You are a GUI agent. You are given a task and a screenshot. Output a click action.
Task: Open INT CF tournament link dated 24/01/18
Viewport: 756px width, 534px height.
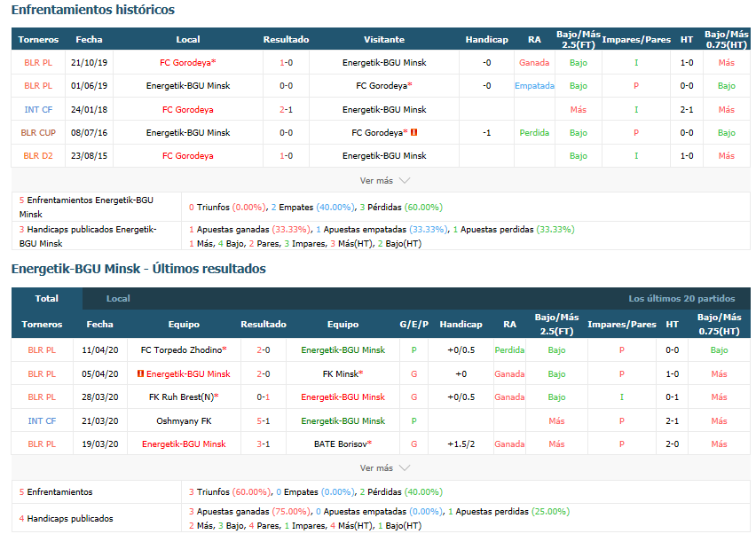pyautogui.click(x=38, y=109)
